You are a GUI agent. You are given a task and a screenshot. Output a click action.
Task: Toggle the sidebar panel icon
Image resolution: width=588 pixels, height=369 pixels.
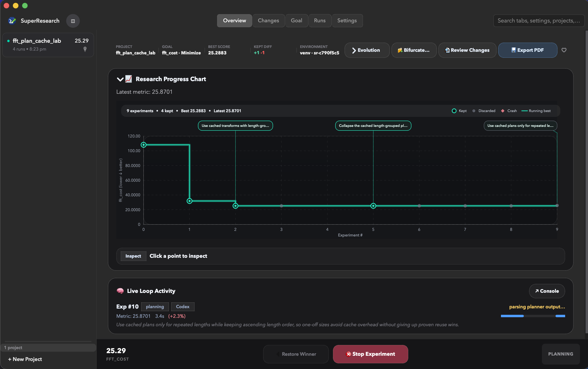(73, 21)
